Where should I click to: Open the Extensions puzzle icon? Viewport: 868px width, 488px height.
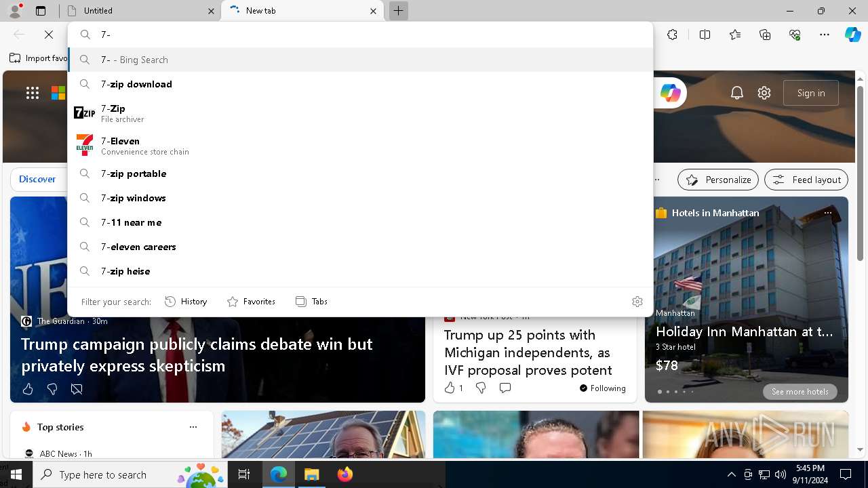tap(672, 35)
